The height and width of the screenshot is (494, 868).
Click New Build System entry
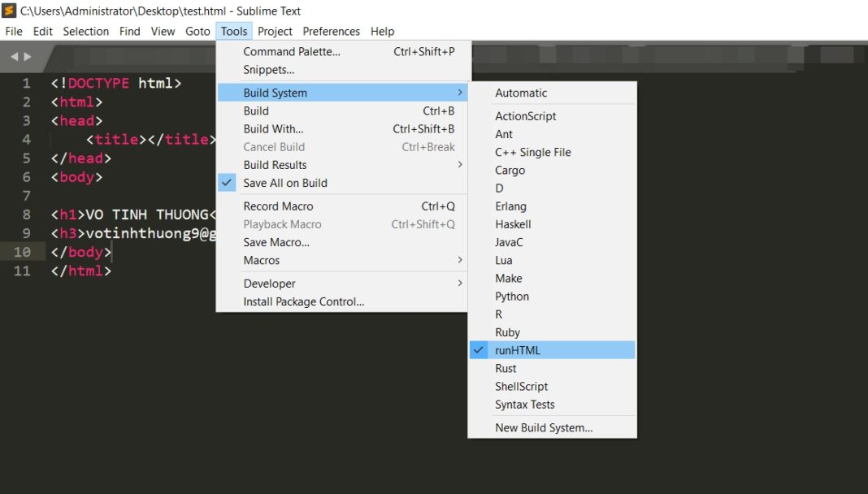[542, 427]
